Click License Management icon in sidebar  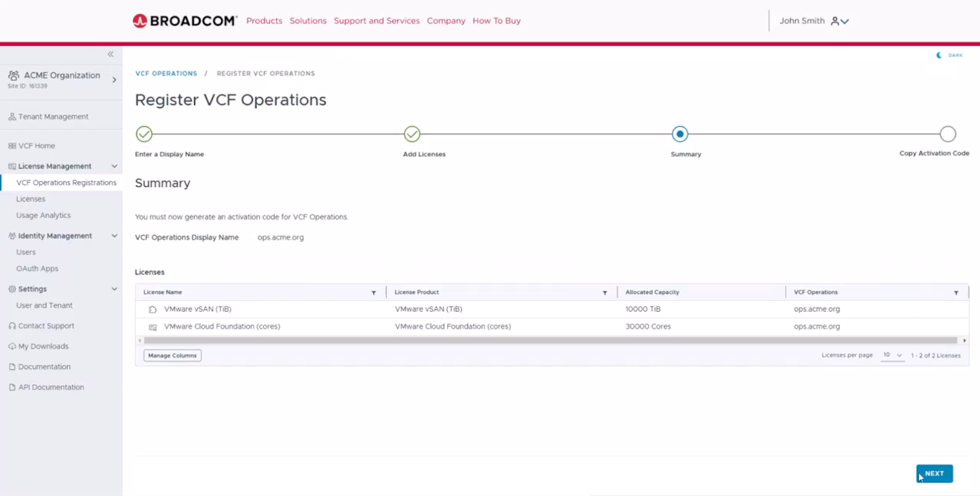tap(12, 166)
